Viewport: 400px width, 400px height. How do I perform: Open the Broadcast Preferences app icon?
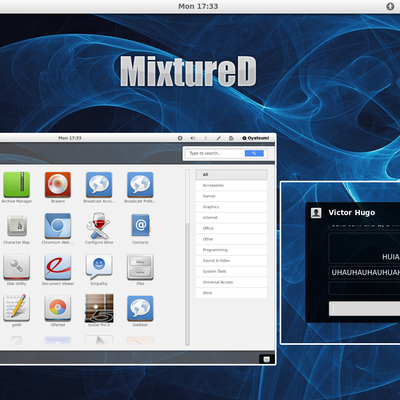140,185
